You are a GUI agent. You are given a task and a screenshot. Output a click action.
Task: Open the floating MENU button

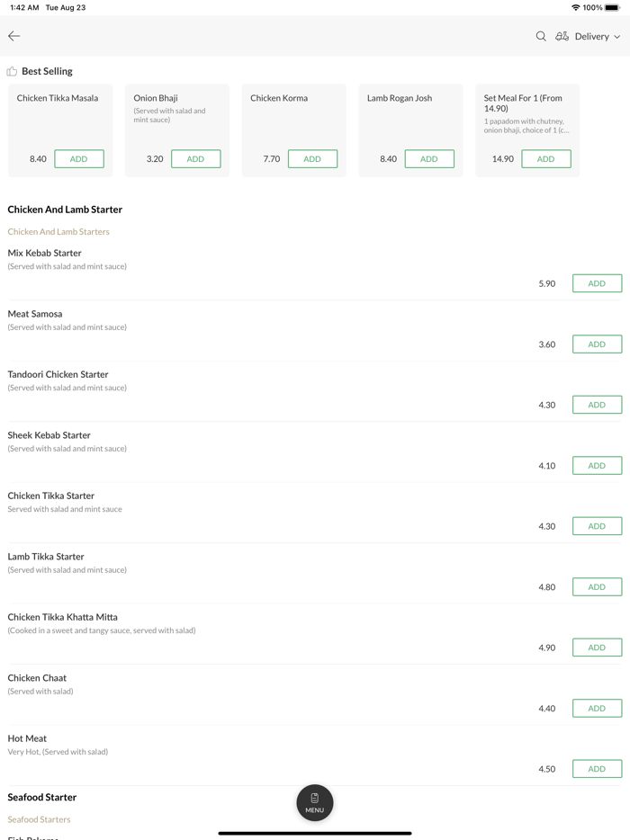pos(315,802)
